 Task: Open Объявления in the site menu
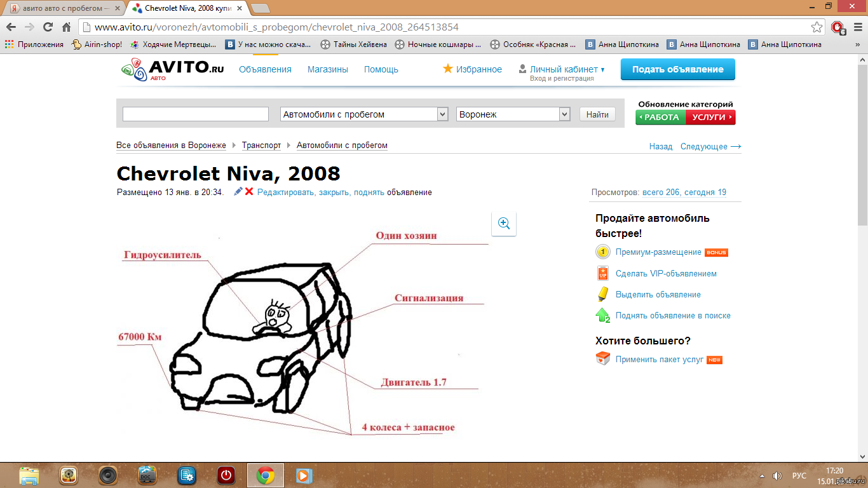pyautogui.click(x=265, y=69)
